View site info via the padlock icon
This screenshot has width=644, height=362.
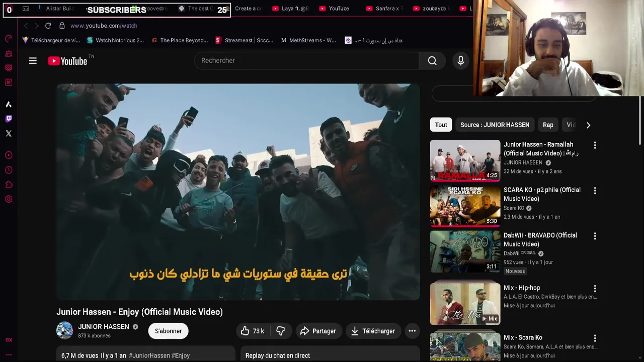point(62,26)
